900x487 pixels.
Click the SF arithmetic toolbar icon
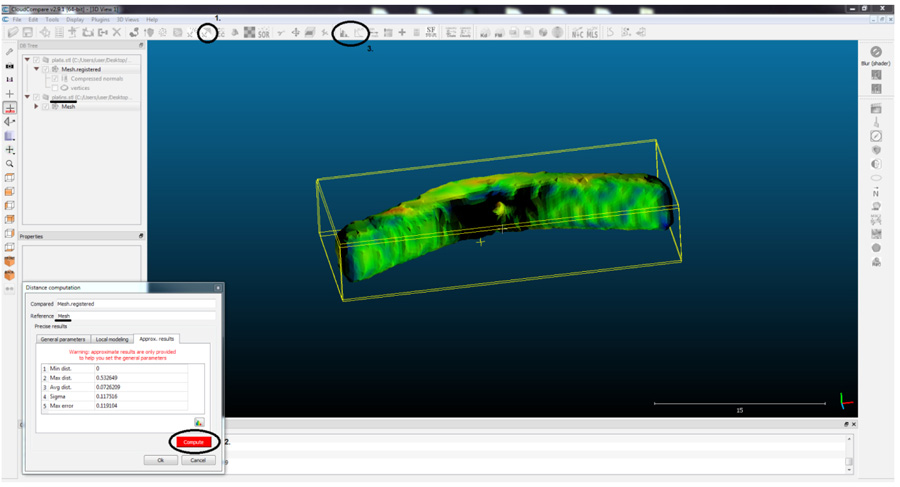pyautogui.click(x=430, y=33)
